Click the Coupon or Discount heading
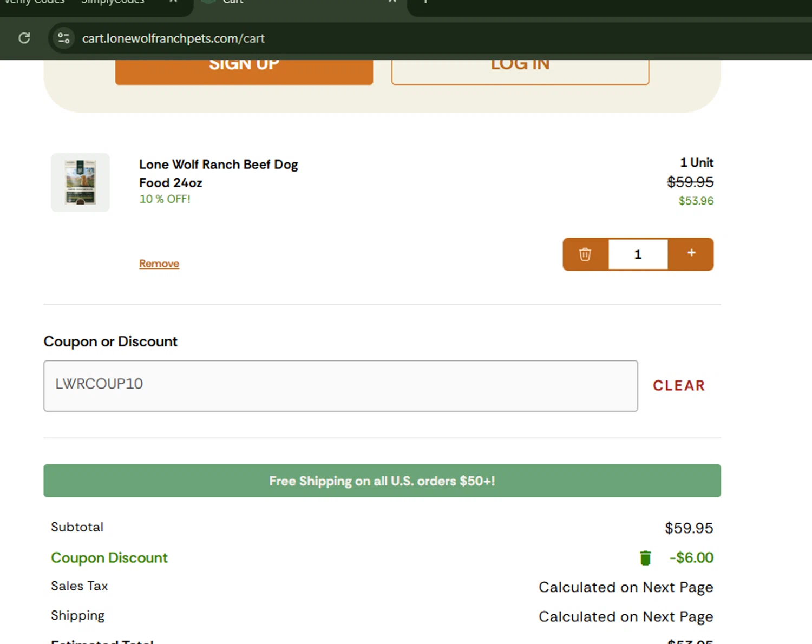Screen dimensions: 812x644 point(110,341)
